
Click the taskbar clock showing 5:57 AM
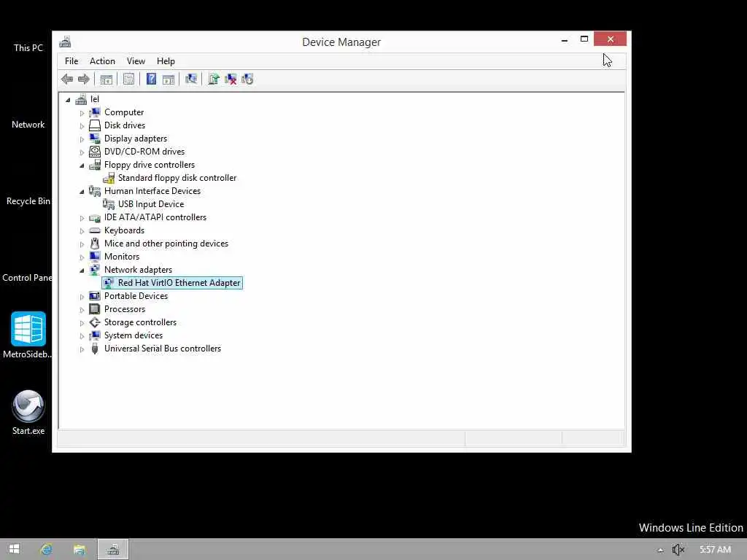coord(715,550)
